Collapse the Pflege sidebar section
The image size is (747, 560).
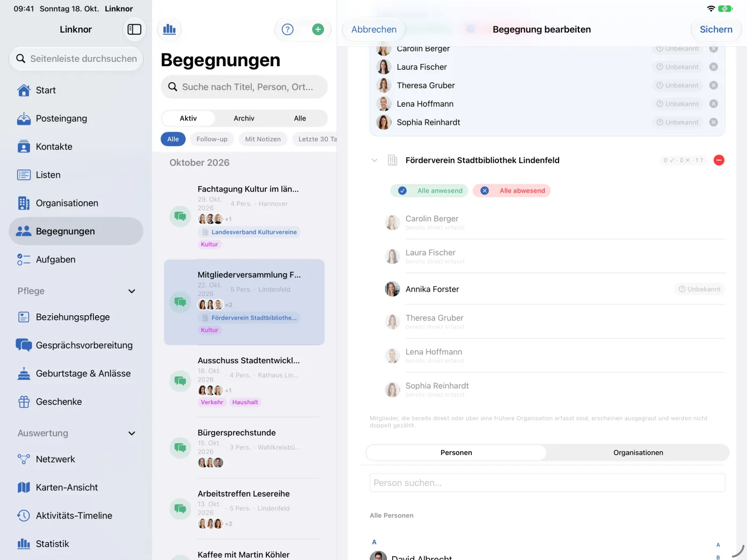(132, 291)
